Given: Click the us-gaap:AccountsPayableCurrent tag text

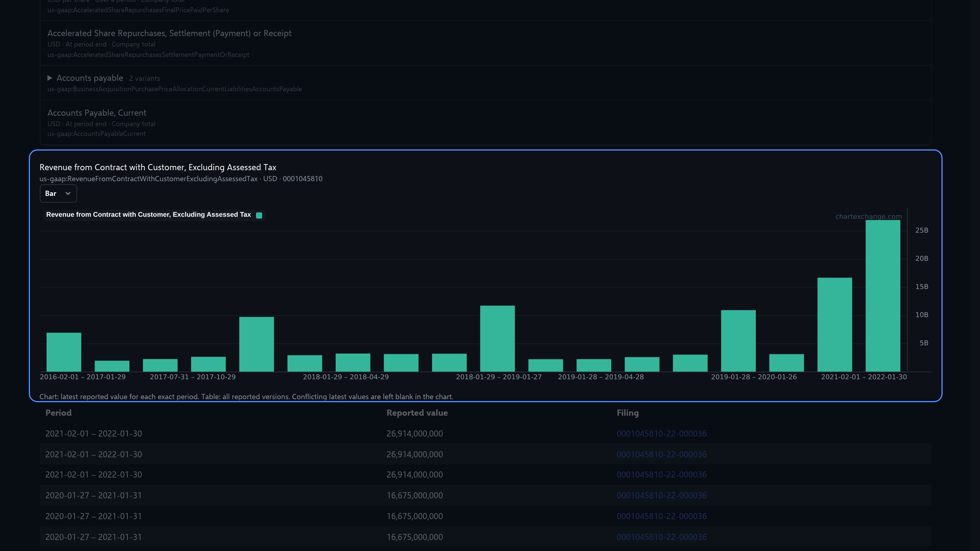Looking at the screenshot, I should (96, 134).
